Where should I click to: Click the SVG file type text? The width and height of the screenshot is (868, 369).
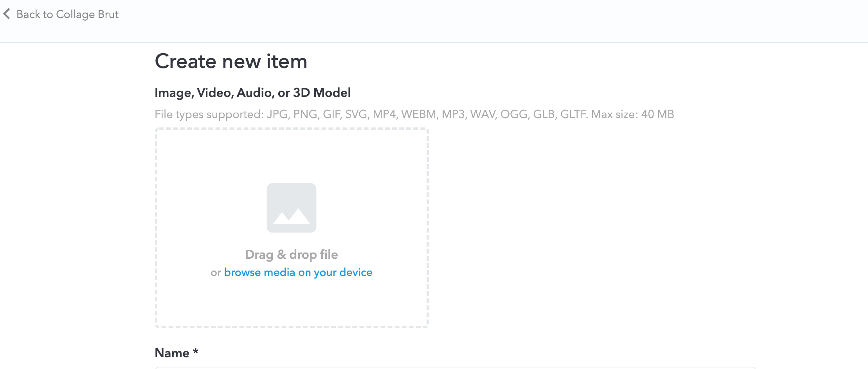tap(356, 114)
